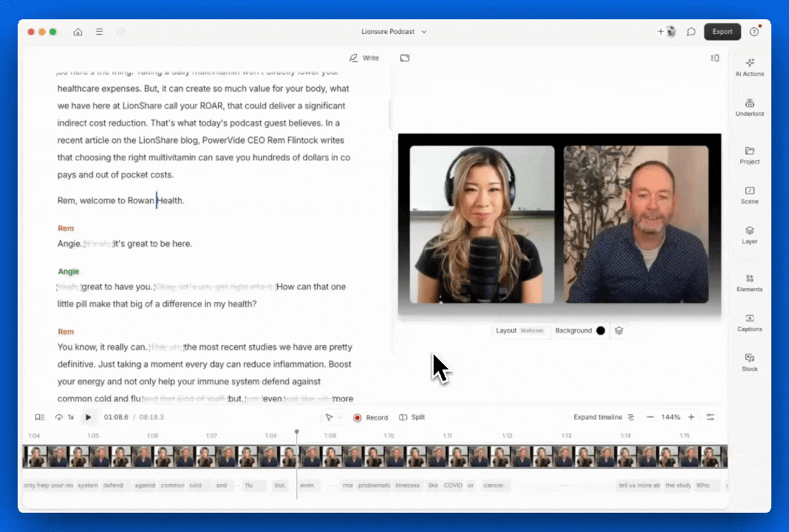This screenshot has height=532, width=789.
Task: Toggle the script outline icon by playback controls
Action: pyautogui.click(x=40, y=417)
